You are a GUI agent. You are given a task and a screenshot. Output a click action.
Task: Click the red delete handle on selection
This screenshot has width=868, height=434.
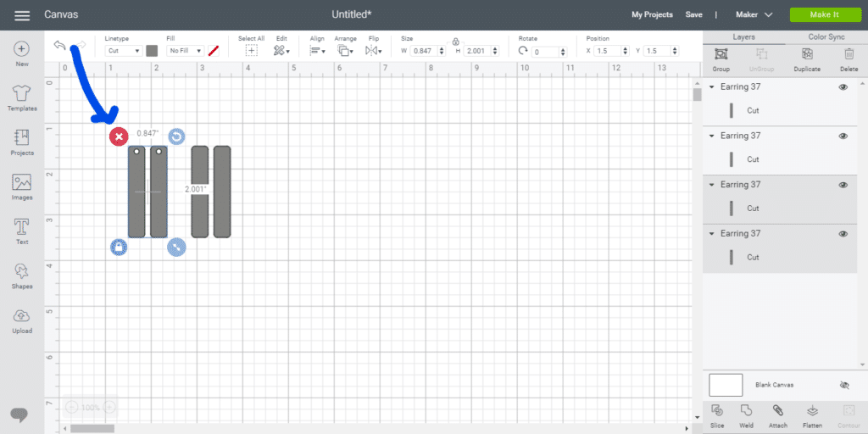[x=120, y=136]
